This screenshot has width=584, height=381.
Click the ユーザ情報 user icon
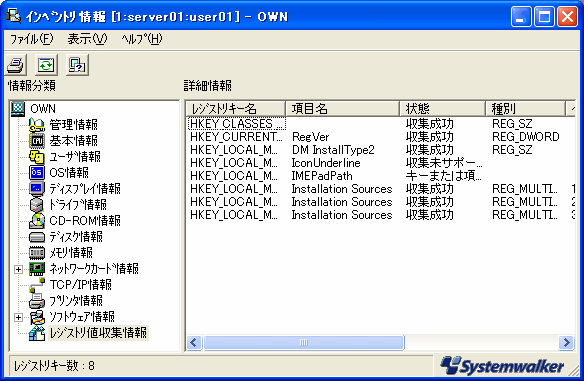[x=36, y=157]
